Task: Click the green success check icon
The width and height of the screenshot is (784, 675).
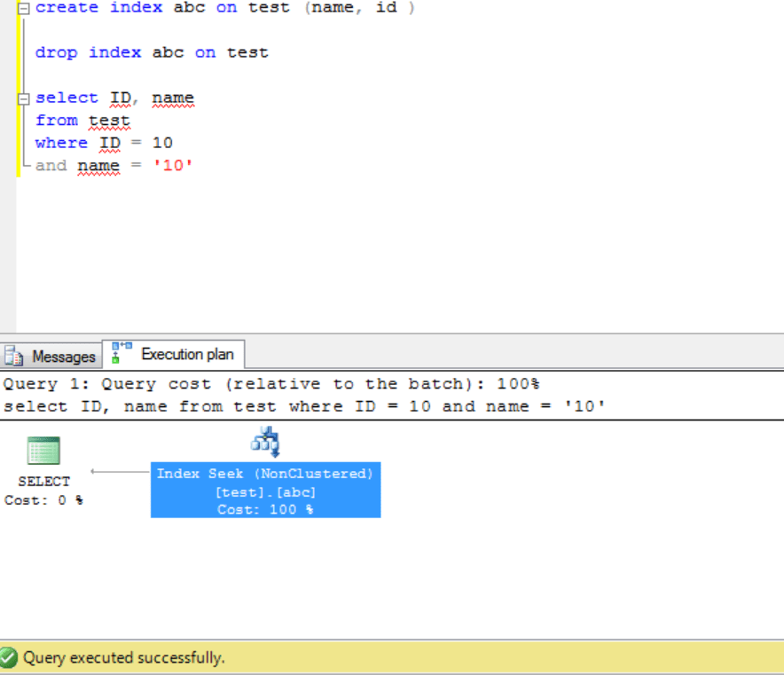Action: point(9,657)
